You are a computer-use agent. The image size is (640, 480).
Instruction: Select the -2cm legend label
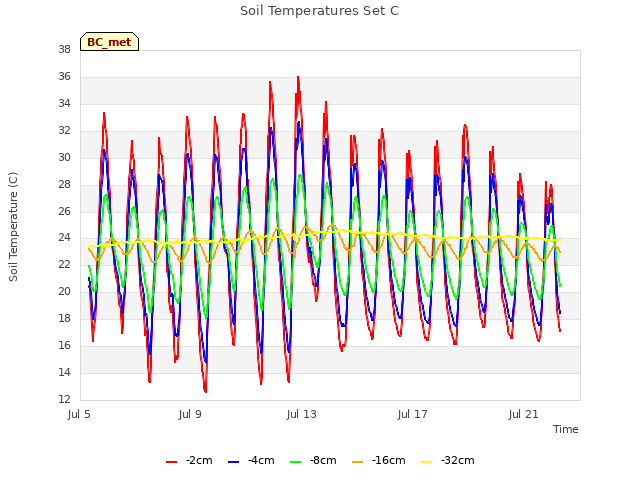click(199, 460)
